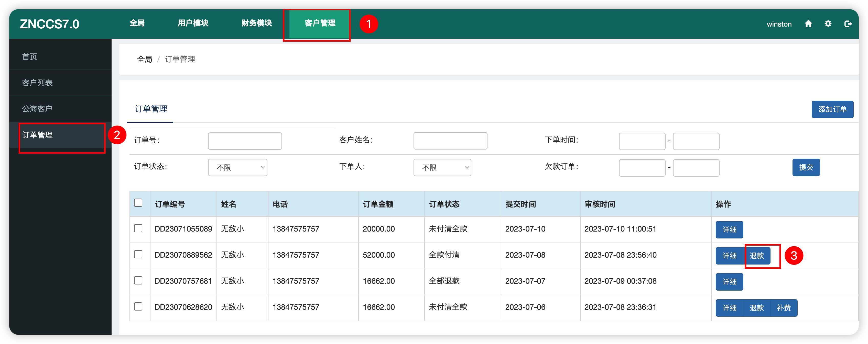868x344 pixels.
Task: Click the 订单管理 breadcrumb text
Action: (x=180, y=59)
